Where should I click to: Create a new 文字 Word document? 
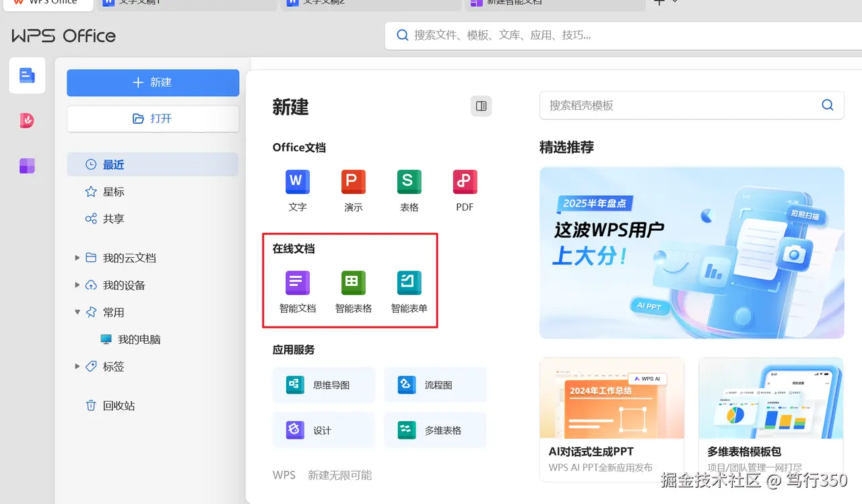pos(297,190)
